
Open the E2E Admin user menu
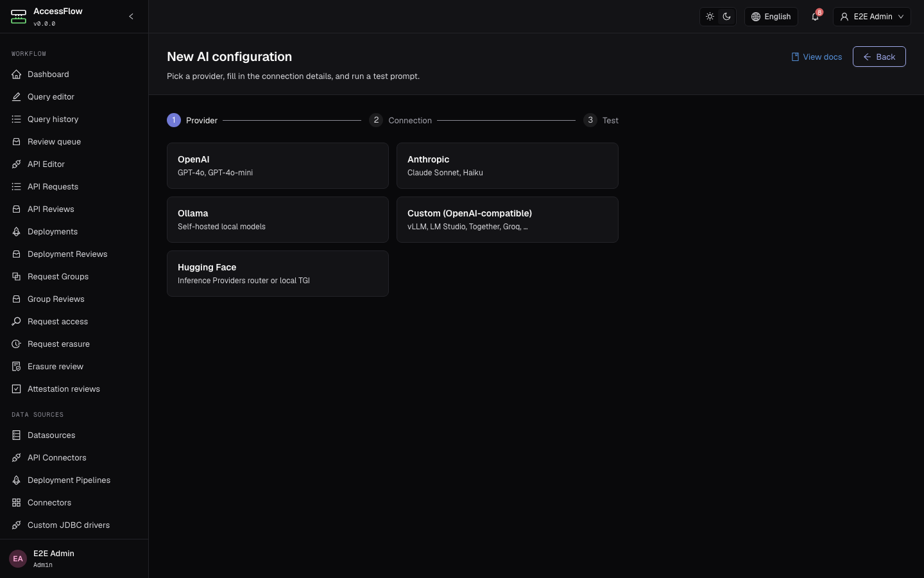pyautogui.click(x=872, y=17)
